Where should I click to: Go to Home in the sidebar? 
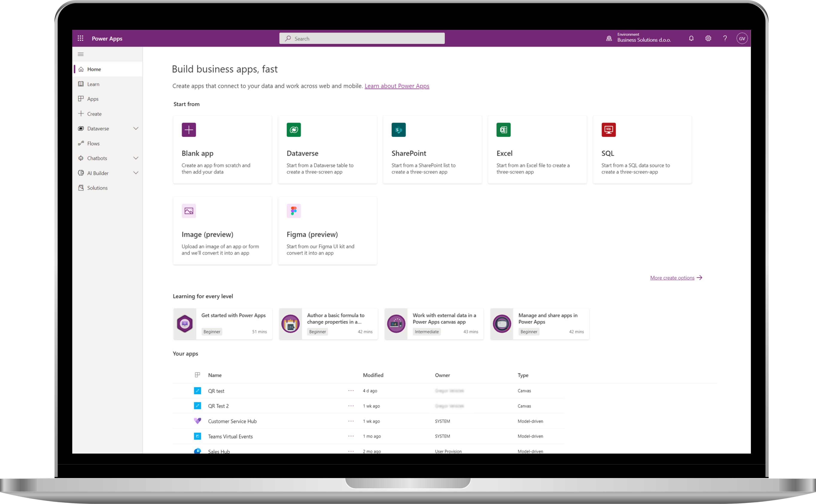tap(107, 69)
